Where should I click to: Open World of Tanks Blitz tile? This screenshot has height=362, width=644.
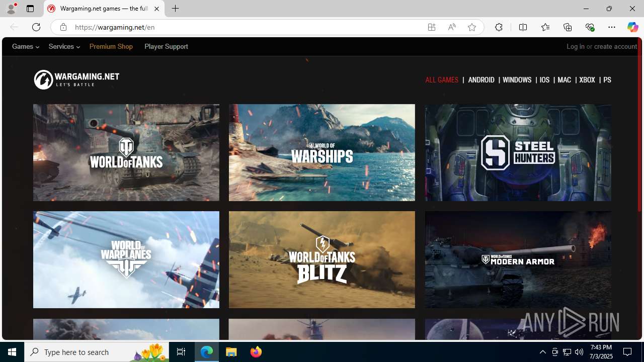point(322,259)
